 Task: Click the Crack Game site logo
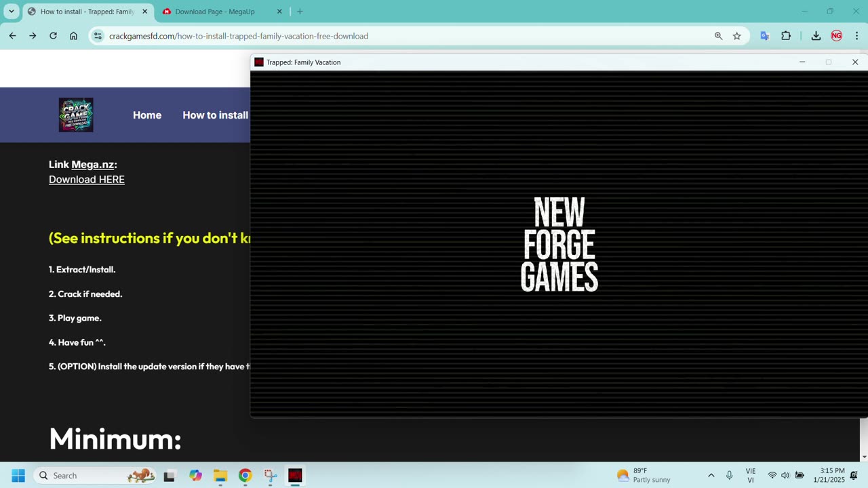(x=76, y=115)
